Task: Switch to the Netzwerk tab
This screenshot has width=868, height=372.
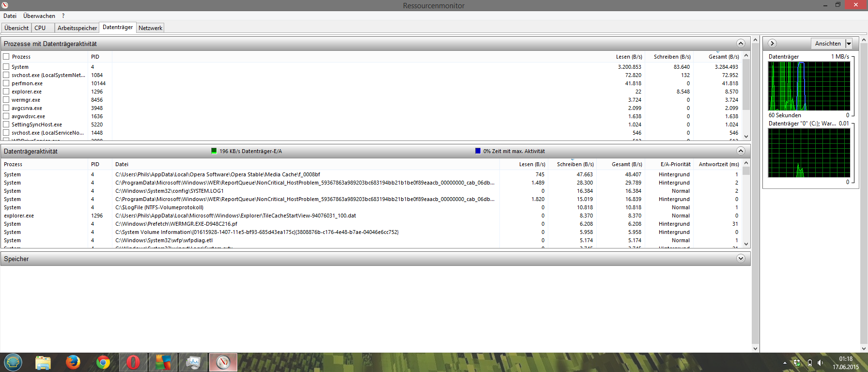Action: (x=150, y=28)
